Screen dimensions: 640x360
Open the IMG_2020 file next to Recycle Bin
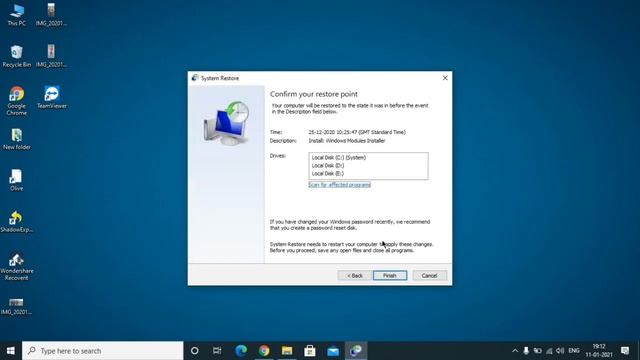pyautogui.click(x=51, y=56)
